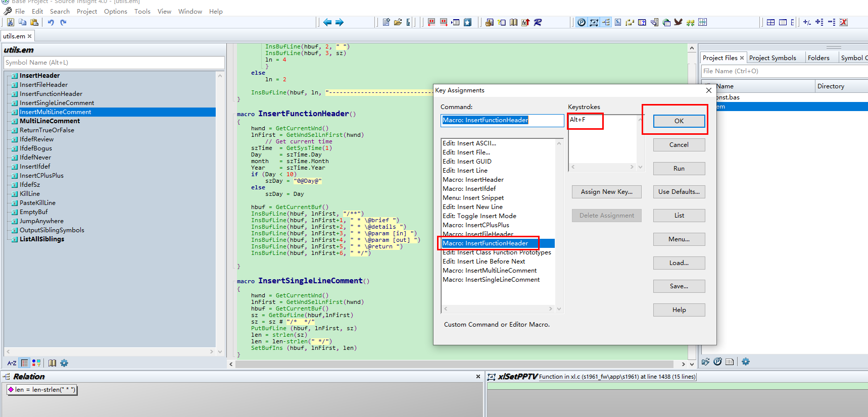Image resolution: width=868 pixels, height=417 pixels.
Task: Click the symbol panel settings gear icon
Action: pos(64,363)
